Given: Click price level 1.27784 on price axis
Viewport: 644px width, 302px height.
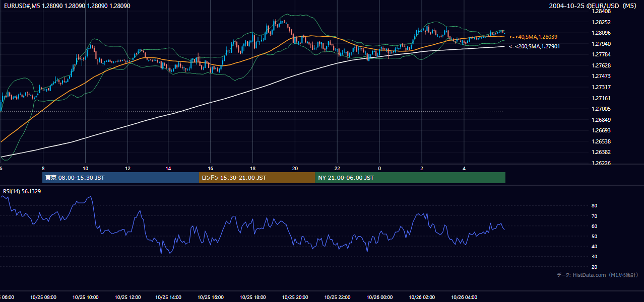Looking at the screenshot, I should pos(601,54).
